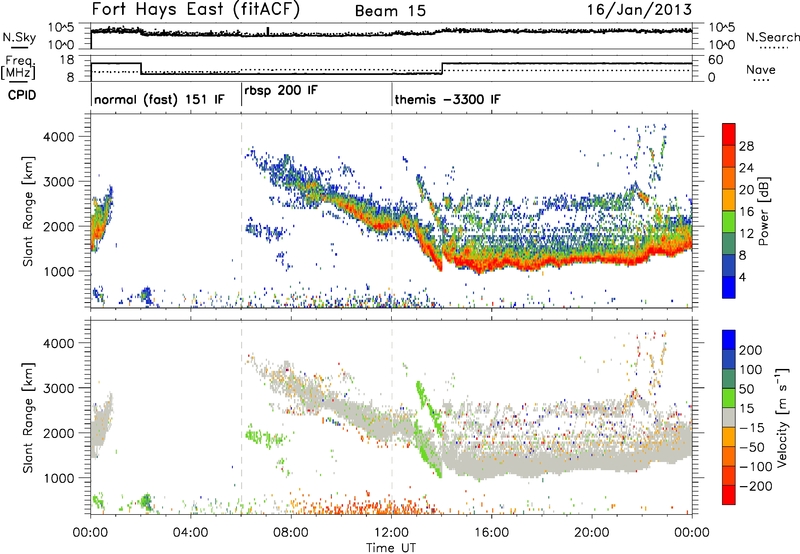Pick the bright green segment of the velocity colorbar
Viewport: 800px width, 554px height.
coord(729,398)
